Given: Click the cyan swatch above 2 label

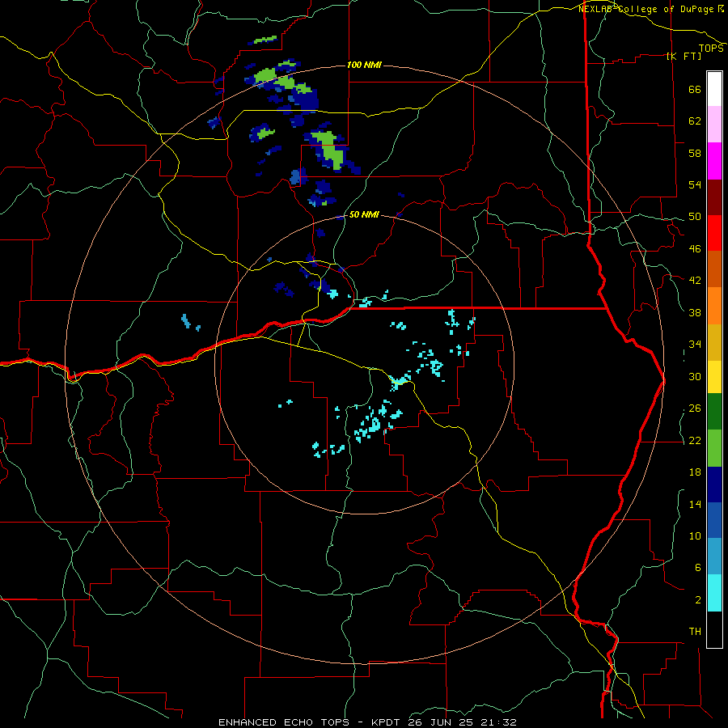Looking at the screenshot, I should 714,593.
